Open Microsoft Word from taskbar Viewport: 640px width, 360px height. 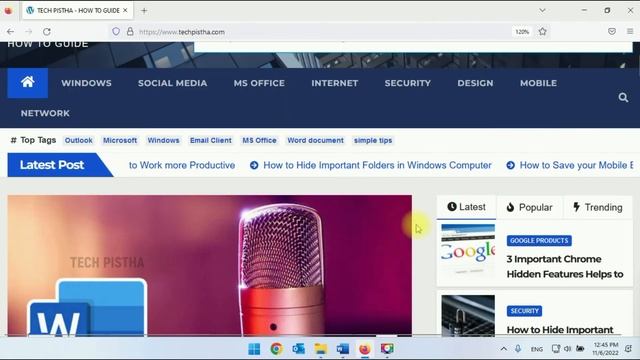(342, 349)
